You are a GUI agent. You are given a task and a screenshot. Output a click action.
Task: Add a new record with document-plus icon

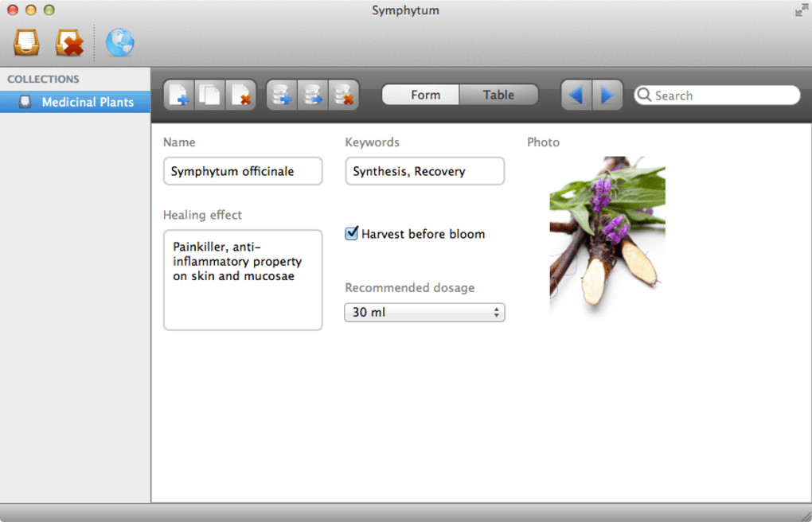tap(178, 95)
